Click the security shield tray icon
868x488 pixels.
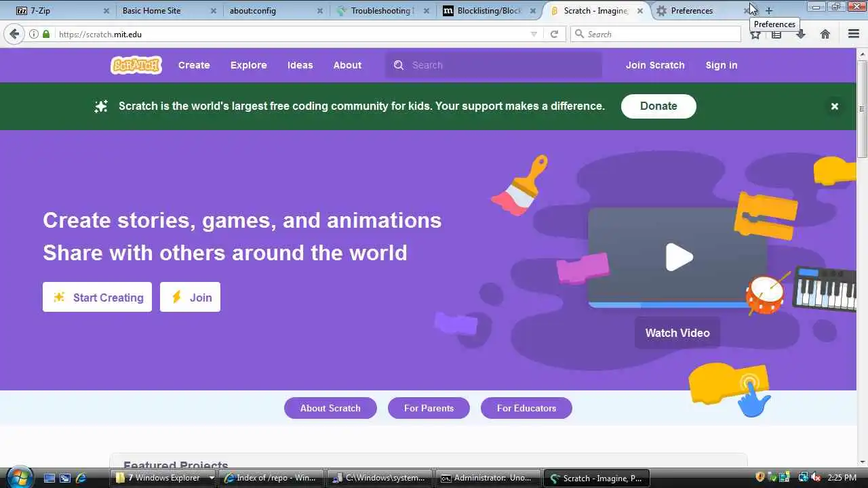(x=760, y=477)
